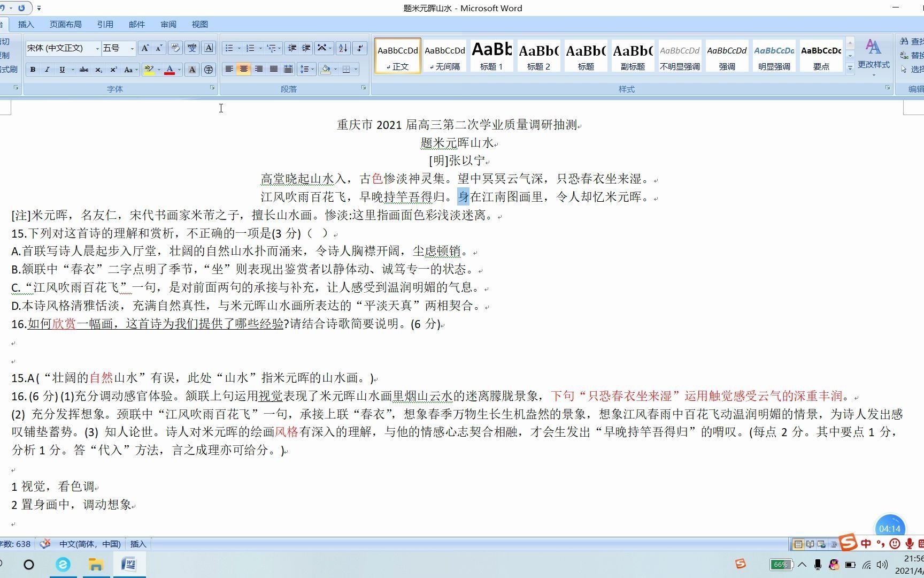Apply the 副标题 style
This screenshot has height=578, width=924.
pyautogui.click(x=633, y=55)
